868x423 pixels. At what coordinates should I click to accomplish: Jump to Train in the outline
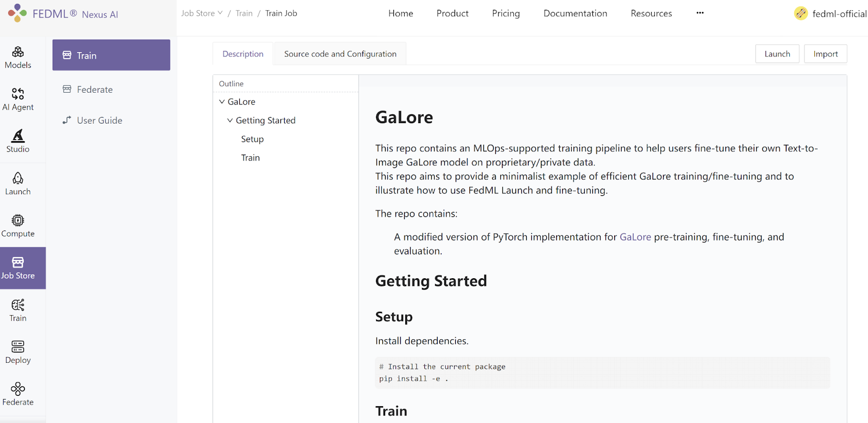pos(251,158)
